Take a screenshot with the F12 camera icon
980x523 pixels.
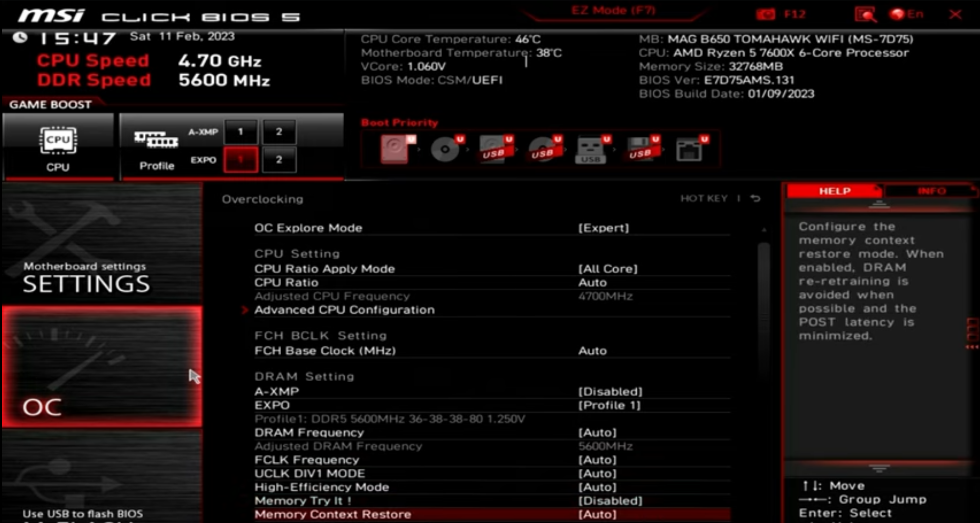click(x=766, y=14)
